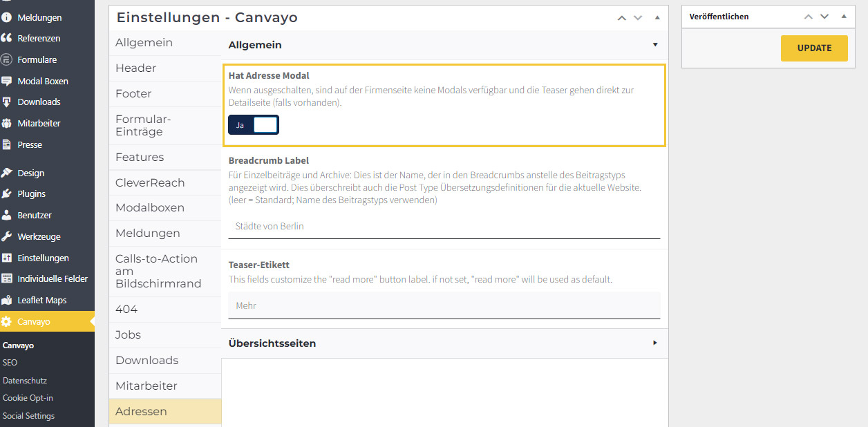
Task: Move Einstellungen - Canvayo panel down
Action: (x=638, y=18)
